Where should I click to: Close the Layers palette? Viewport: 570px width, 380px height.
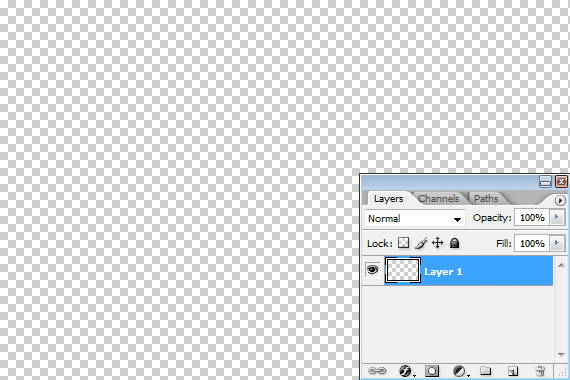pos(561,181)
